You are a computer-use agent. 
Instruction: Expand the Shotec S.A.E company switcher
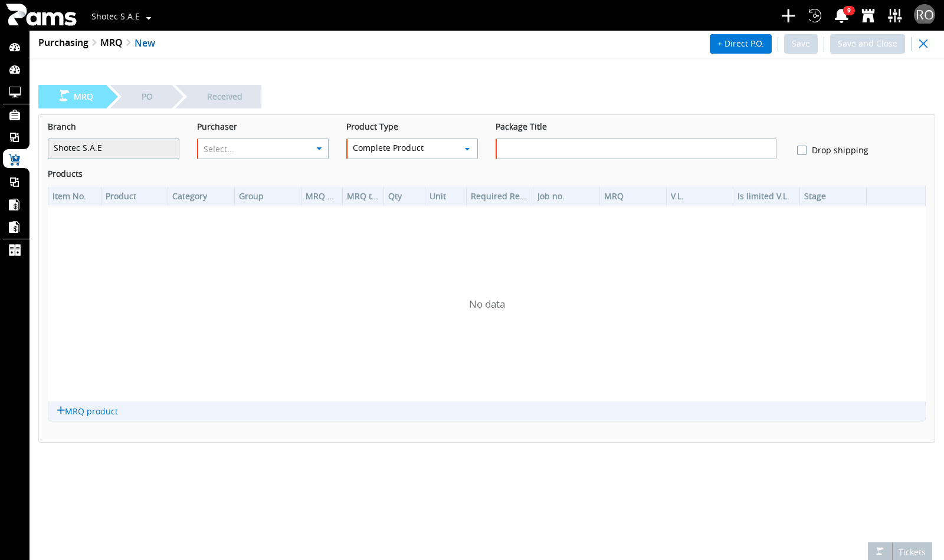pos(121,17)
